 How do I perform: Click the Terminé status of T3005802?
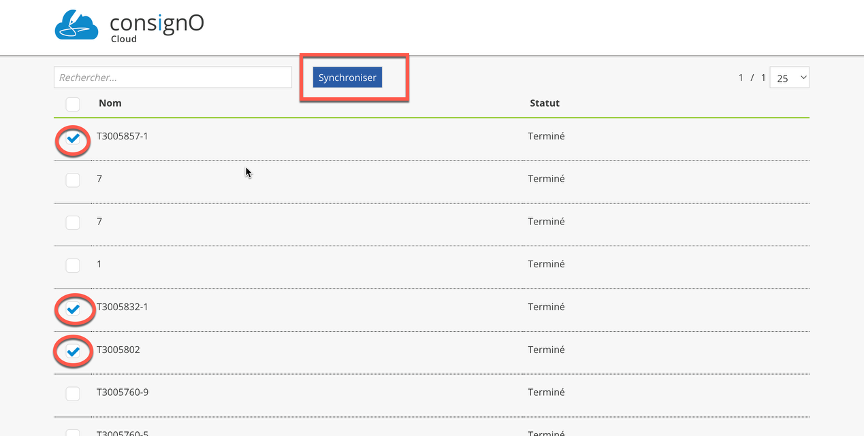point(546,350)
